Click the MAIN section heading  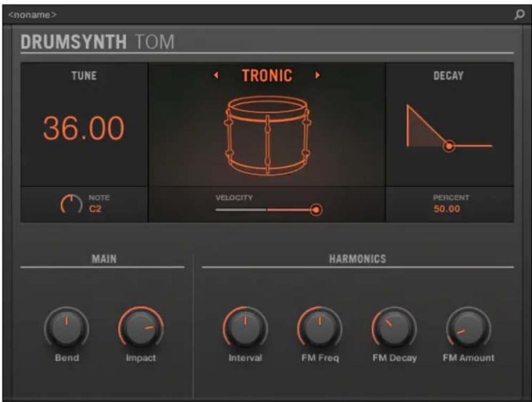click(x=104, y=259)
